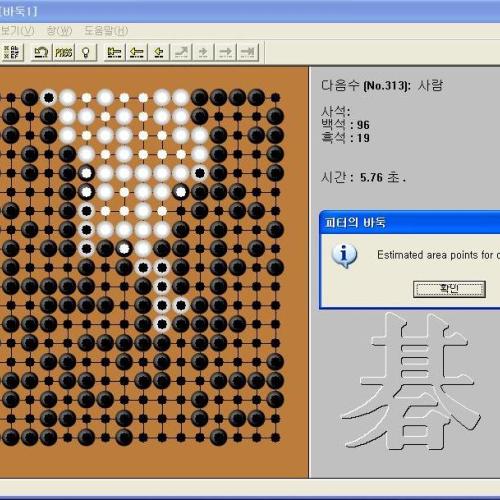The image size is (500, 500).
Task: Click the '다음수 (No.313)' next move label
Action: tap(366, 86)
